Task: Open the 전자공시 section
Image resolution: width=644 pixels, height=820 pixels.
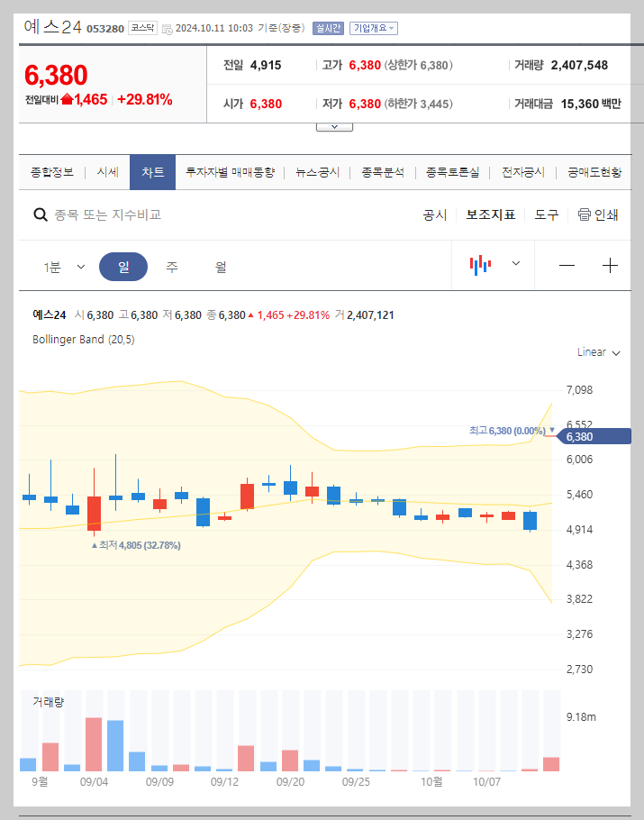Action: [522, 171]
